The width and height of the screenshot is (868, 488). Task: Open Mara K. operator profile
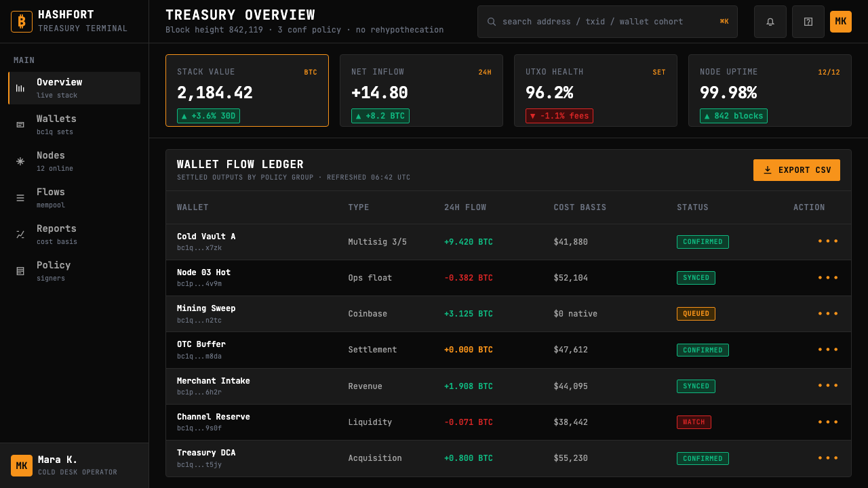pyautogui.click(x=75, y=466)
